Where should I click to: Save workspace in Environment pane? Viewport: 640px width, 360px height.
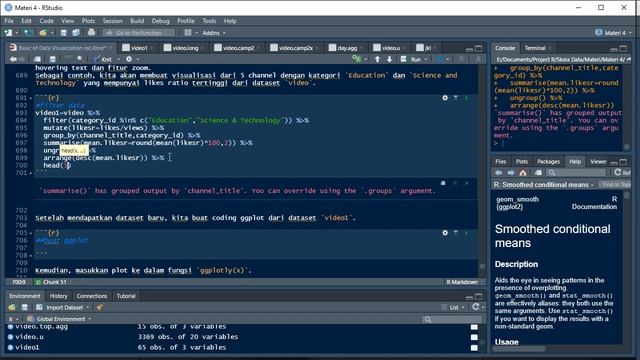pyautogui.click(x=24, y=307)
